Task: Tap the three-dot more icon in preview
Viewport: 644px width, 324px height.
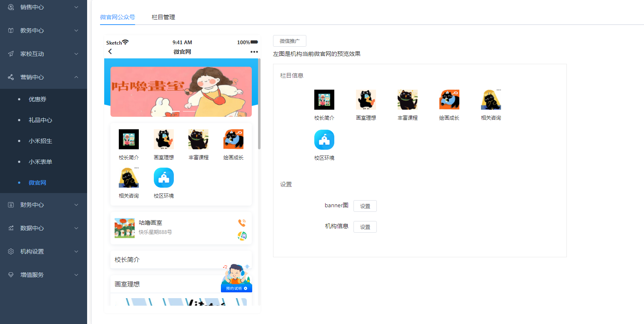Action: pos(254,52)
